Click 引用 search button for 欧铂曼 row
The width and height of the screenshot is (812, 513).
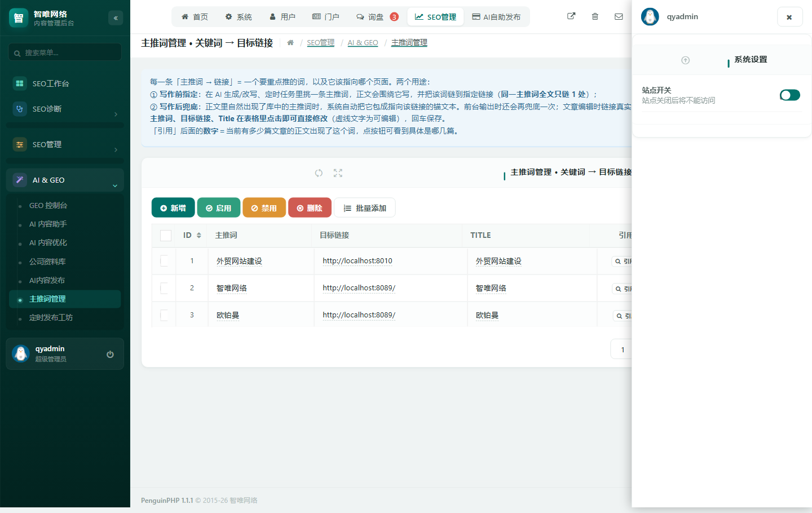pyautogui.click(x=621, y=316)
